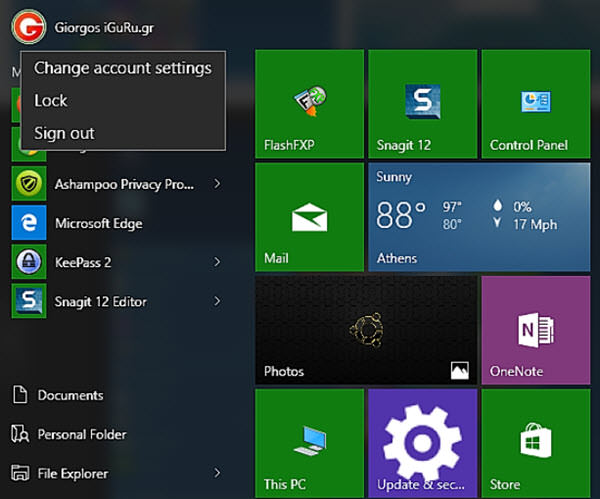Click the KeePass 2 label
Viewport: 600px width, 499px height.
pyautogui.click(x=83, y=263)
